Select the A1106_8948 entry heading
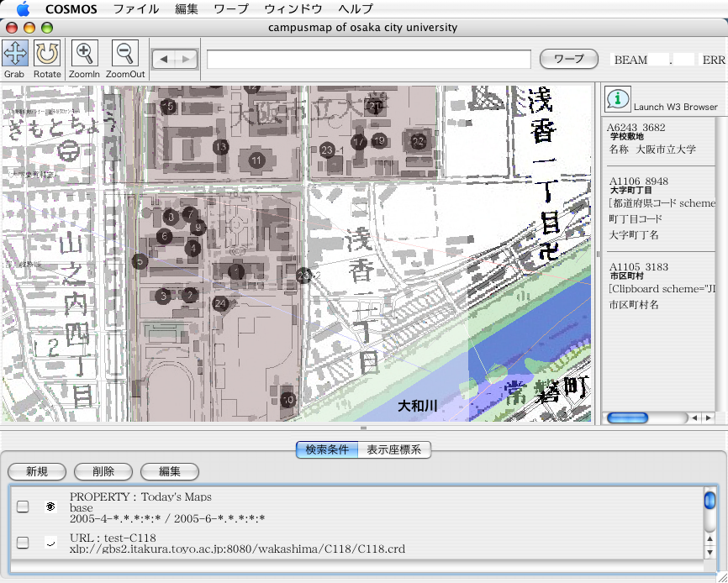Screen dimensions: 728x583 [x=638, y=181]
